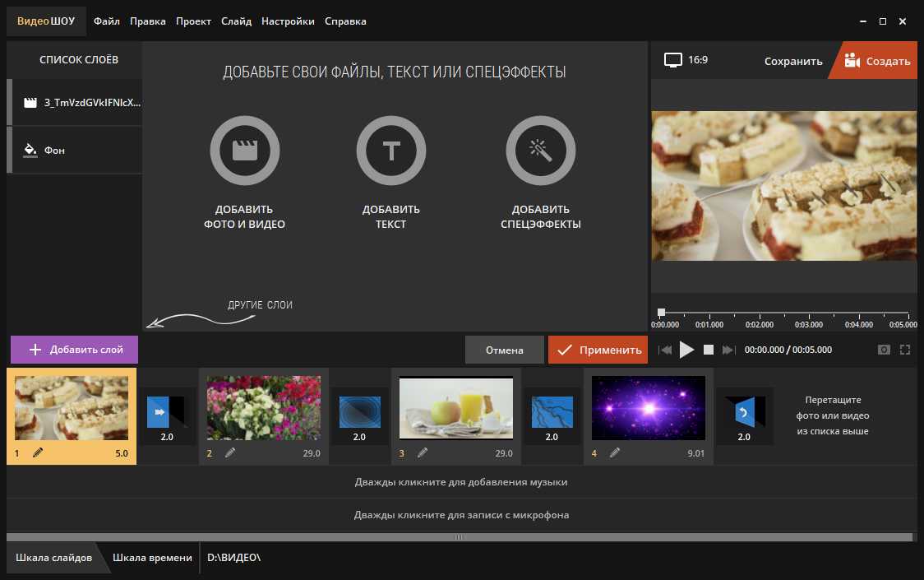This screenshot has width=924, height=580.
Task: Toggle fullscreen preview mode
Action: 905,350
